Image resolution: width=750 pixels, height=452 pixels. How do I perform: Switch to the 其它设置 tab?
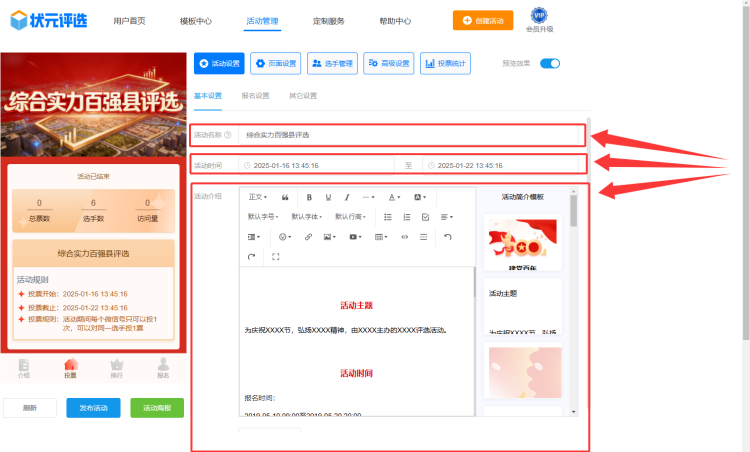pyautogui.click(x=303, y=96)
